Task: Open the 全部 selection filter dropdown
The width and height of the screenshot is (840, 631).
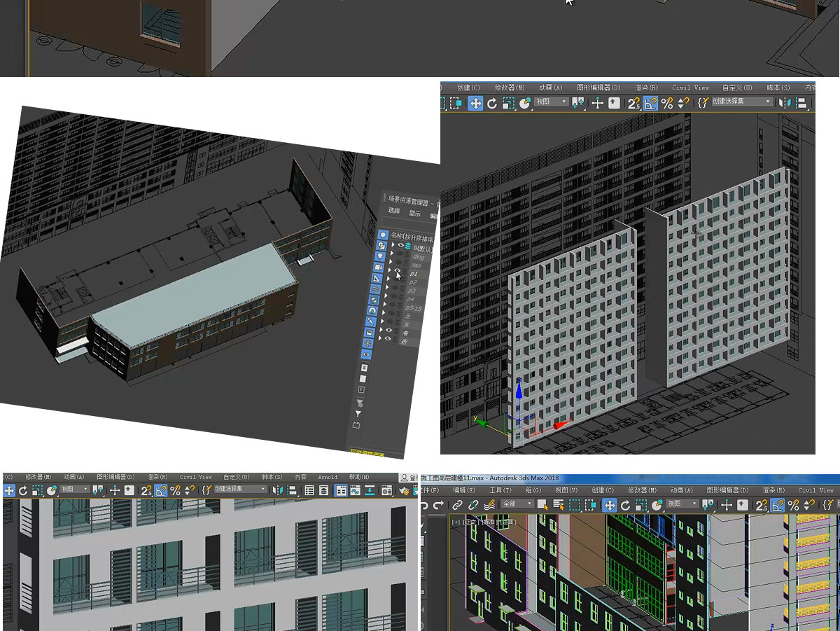Action: tap(516, 504)
